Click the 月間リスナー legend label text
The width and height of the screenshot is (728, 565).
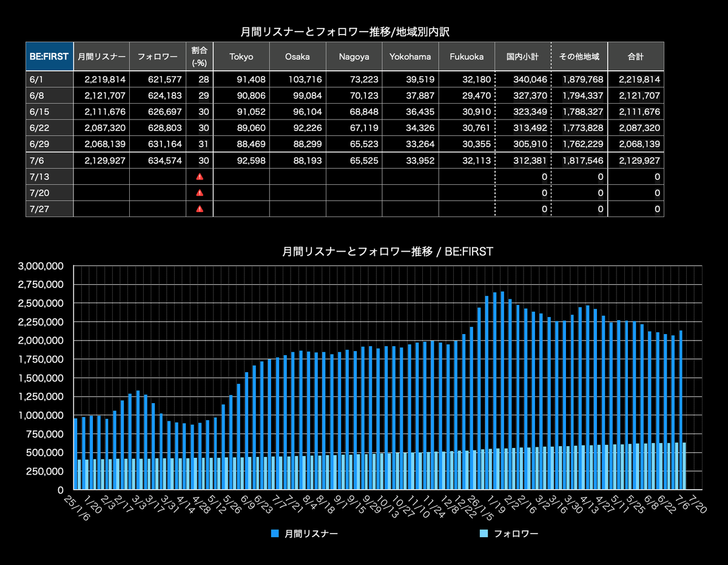311,533
